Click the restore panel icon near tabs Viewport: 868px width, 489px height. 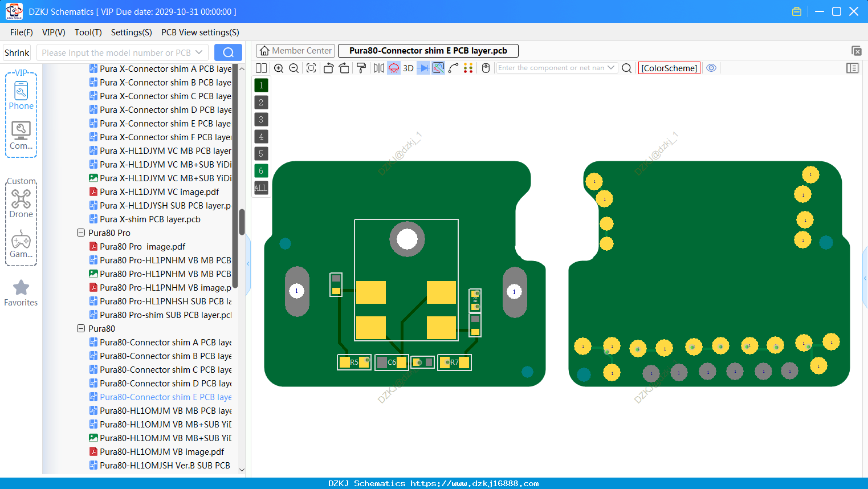pos(856,51)
